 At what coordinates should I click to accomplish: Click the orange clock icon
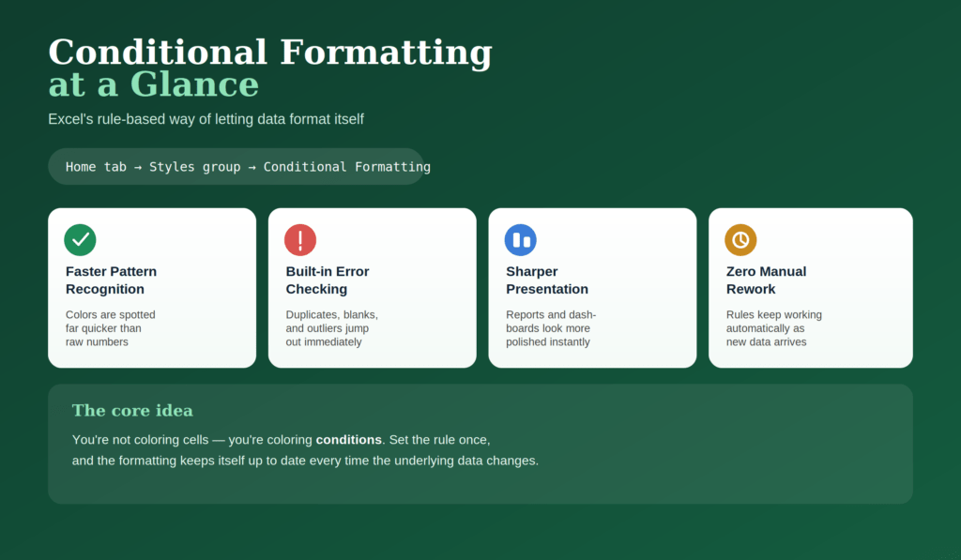pyautogui.click(x=740, y=239)
